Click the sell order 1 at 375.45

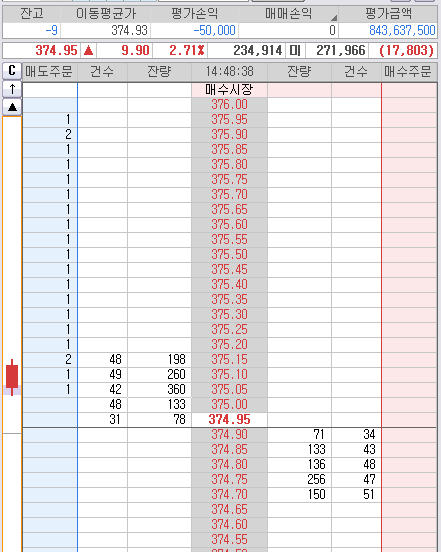pos(68,270)
